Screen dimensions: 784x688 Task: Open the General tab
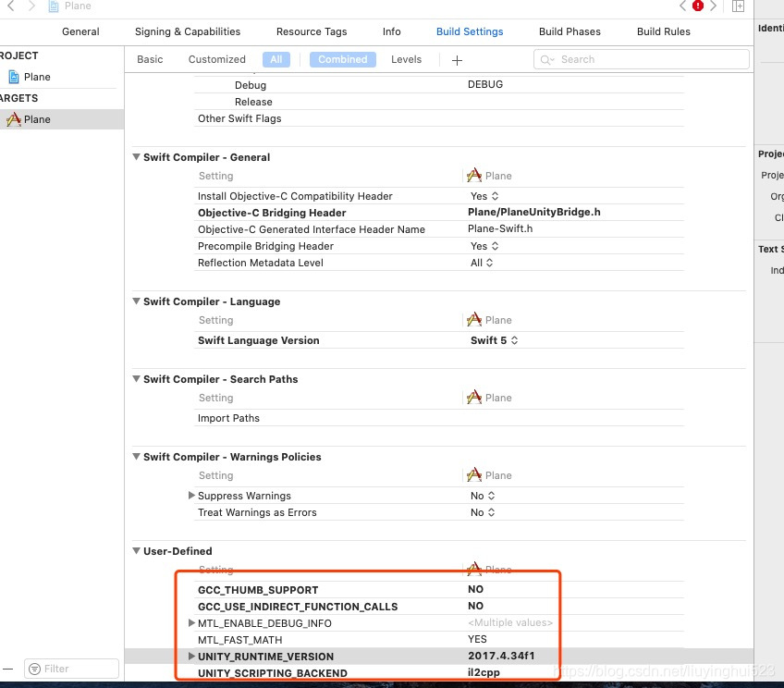(80, 31)
